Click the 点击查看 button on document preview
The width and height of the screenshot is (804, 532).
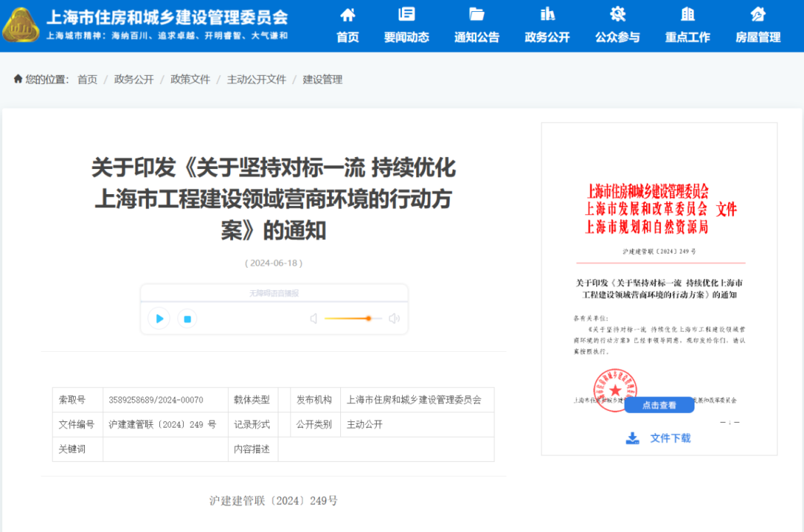click(659, 405)
